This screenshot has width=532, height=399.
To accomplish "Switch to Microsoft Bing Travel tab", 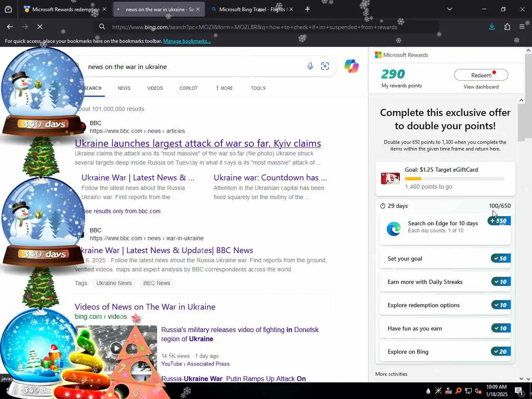I will 251,9.
